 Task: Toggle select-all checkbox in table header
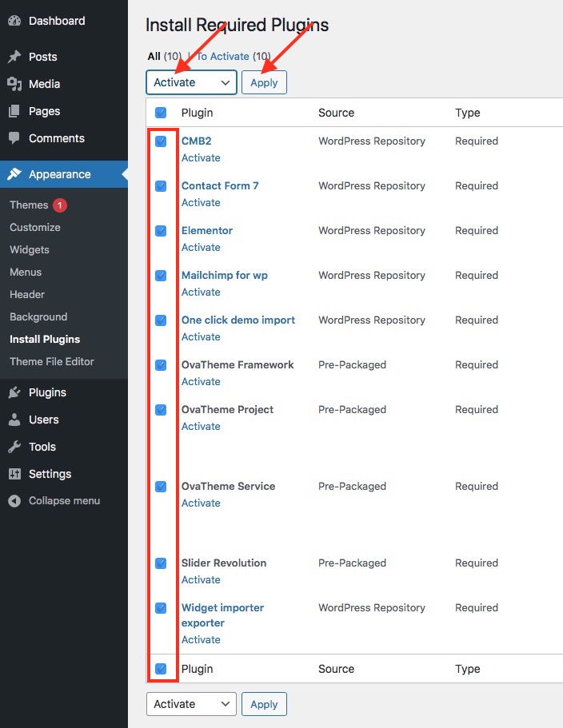161,113
